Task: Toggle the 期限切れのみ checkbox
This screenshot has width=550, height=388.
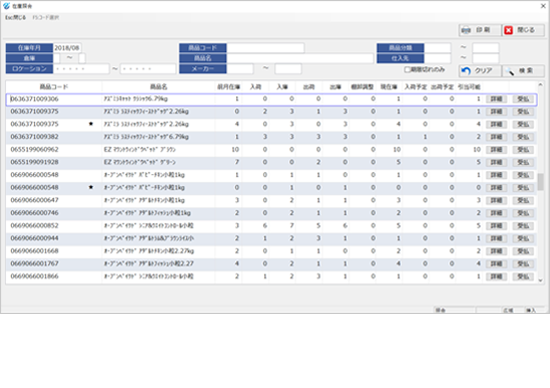Action: (407, 69)
